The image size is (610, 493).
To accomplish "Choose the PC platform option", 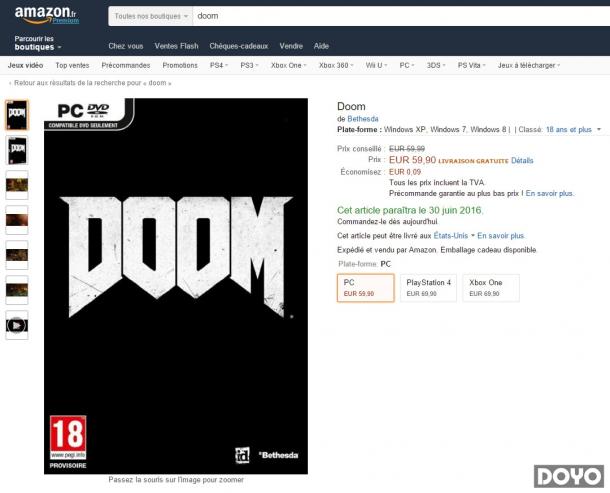I will point(366,288).
